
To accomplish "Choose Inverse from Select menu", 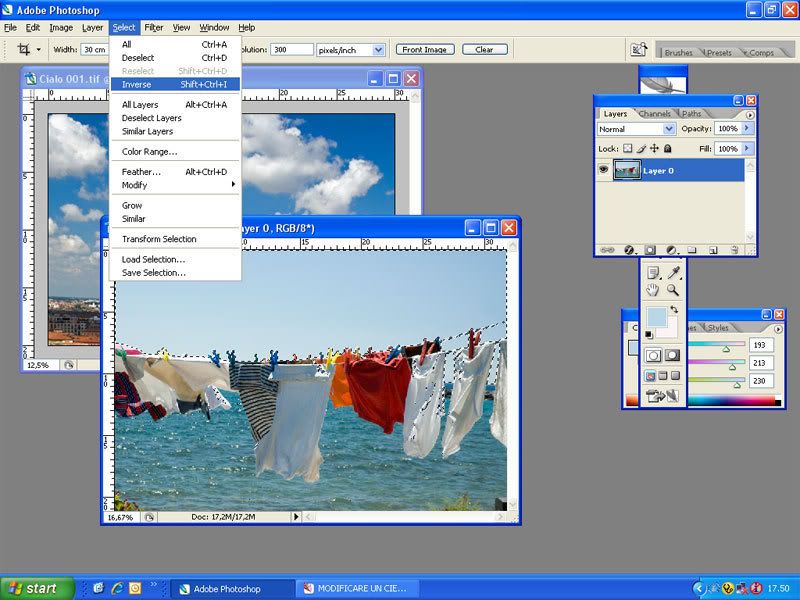I will [176, 84].
